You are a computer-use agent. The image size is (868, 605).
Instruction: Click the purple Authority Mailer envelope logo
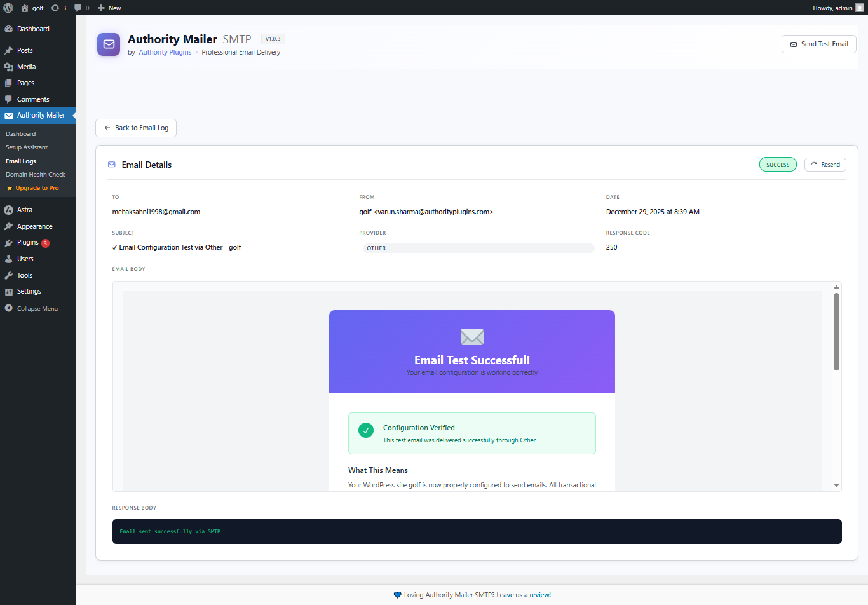coord(109,44)
